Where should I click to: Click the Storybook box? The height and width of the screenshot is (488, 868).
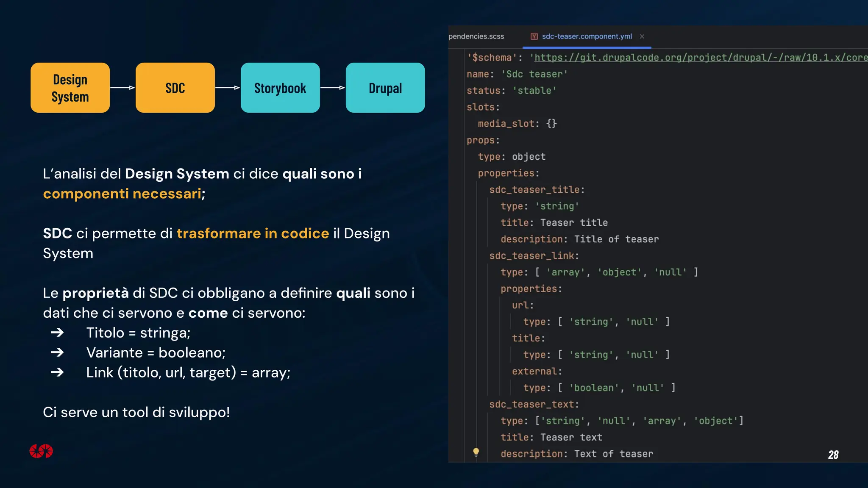click(x=280, y=88)
